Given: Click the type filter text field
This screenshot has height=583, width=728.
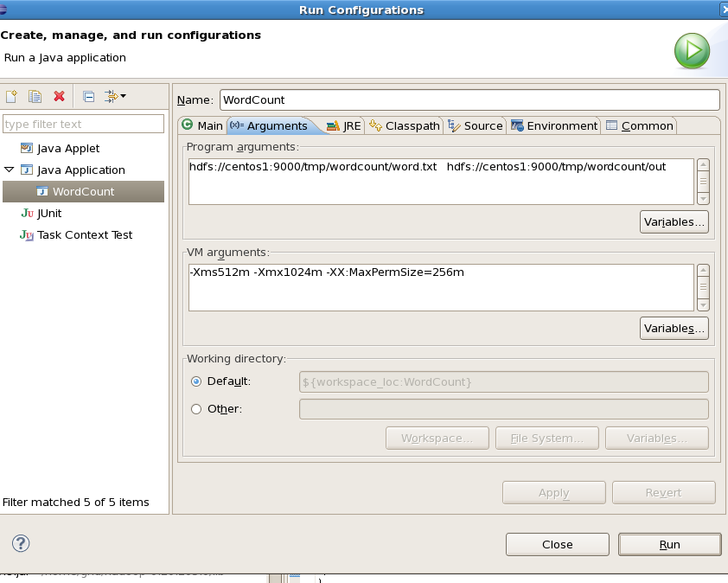Looking at the screenshot, I should [x=84, y=124].
